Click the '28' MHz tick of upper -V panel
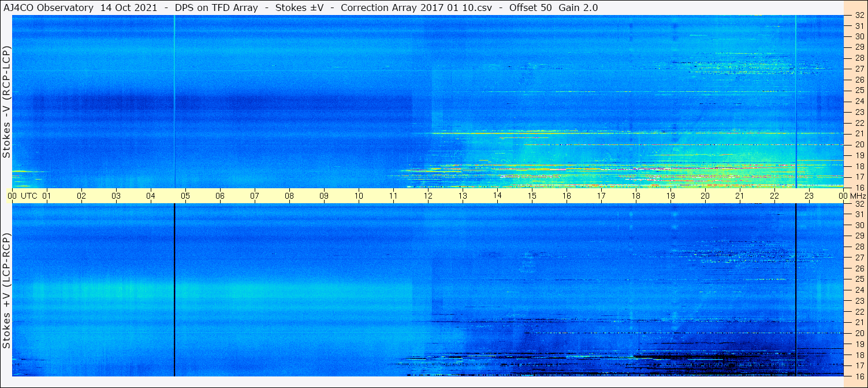868x388 pixels. [x=859, y=58]
